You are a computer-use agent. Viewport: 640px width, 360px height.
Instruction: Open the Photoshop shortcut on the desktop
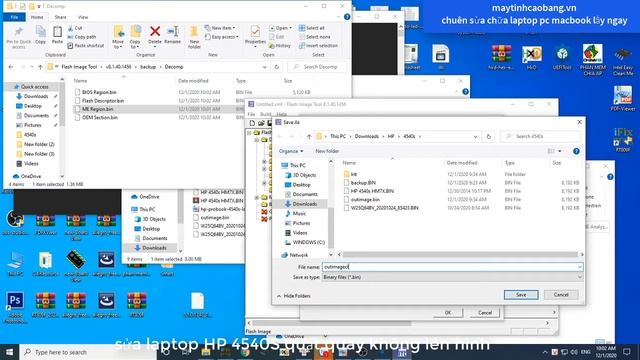[15, 307]
